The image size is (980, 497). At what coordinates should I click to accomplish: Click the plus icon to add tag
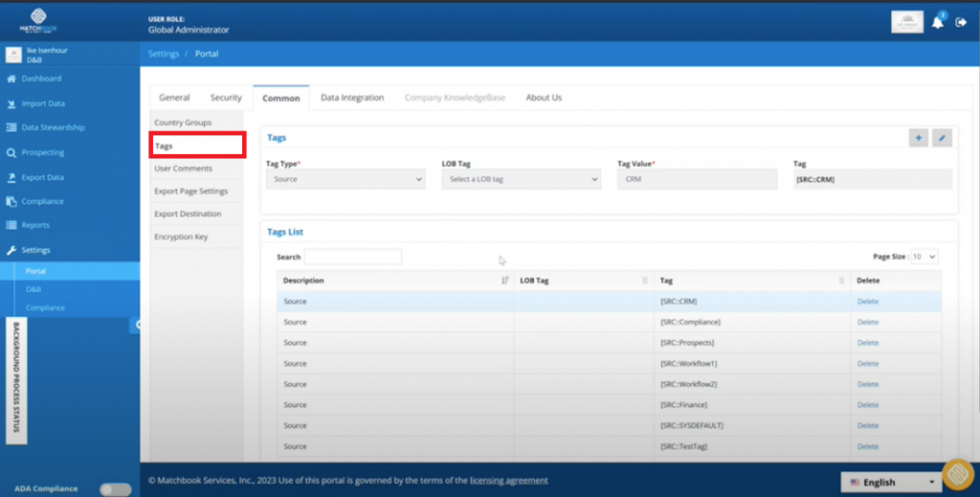pos(918,138)
